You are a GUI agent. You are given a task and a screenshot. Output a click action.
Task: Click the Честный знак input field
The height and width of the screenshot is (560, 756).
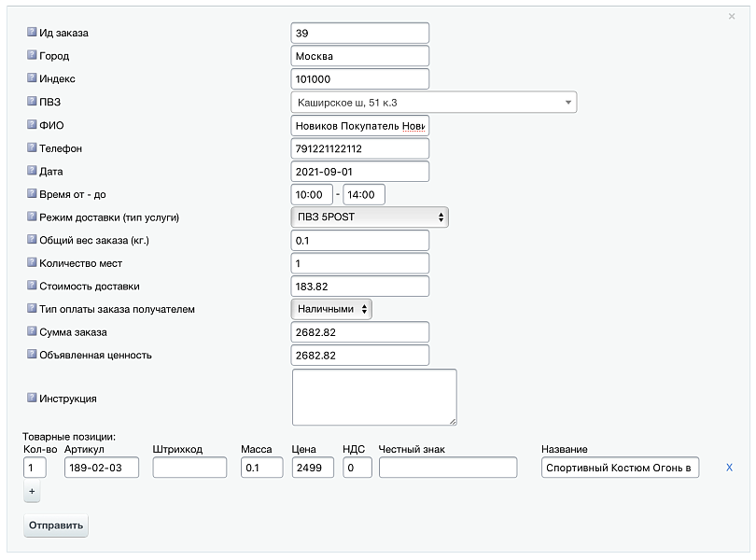448,468
